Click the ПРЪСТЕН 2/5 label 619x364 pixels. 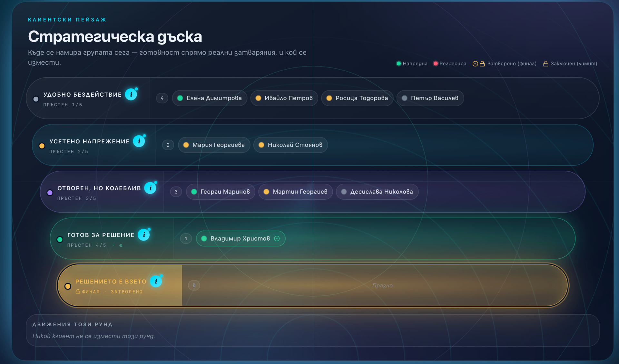69,152
